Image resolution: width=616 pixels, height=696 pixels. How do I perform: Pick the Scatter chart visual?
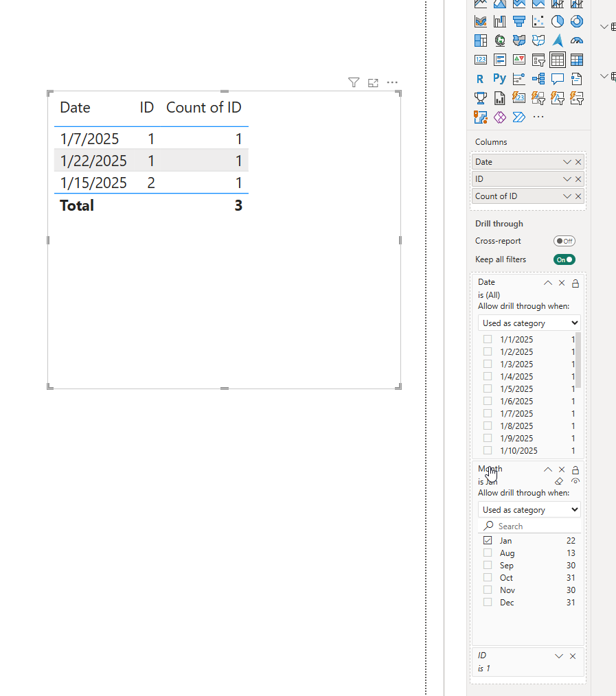pyautogui.click(x=538, y=21)
